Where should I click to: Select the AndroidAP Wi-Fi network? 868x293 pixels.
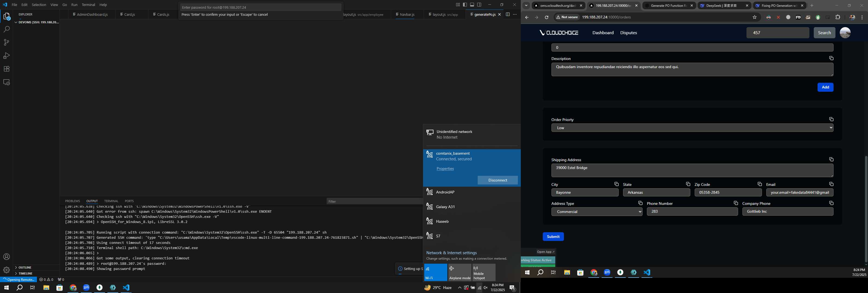click(x=472, y=192)
